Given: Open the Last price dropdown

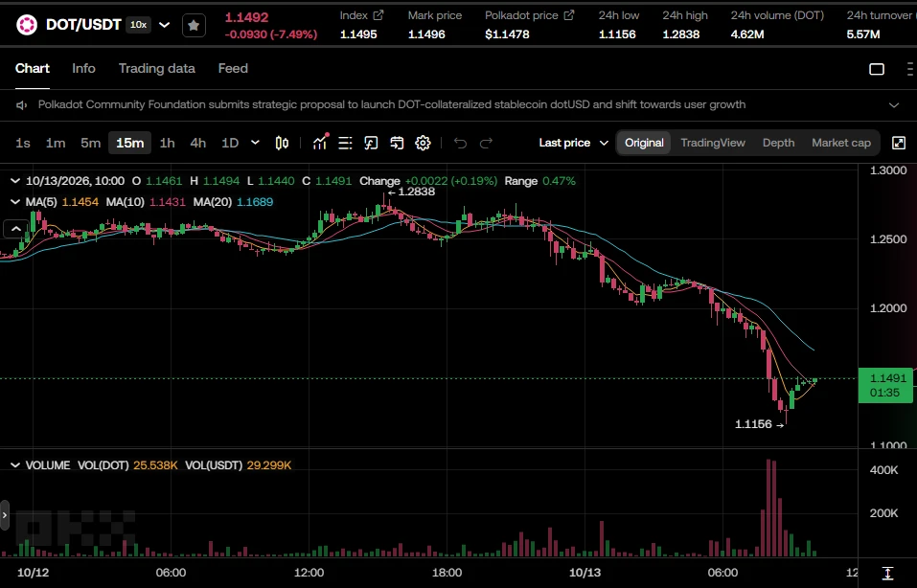Looking at the screenshot, I should point(574,143).
